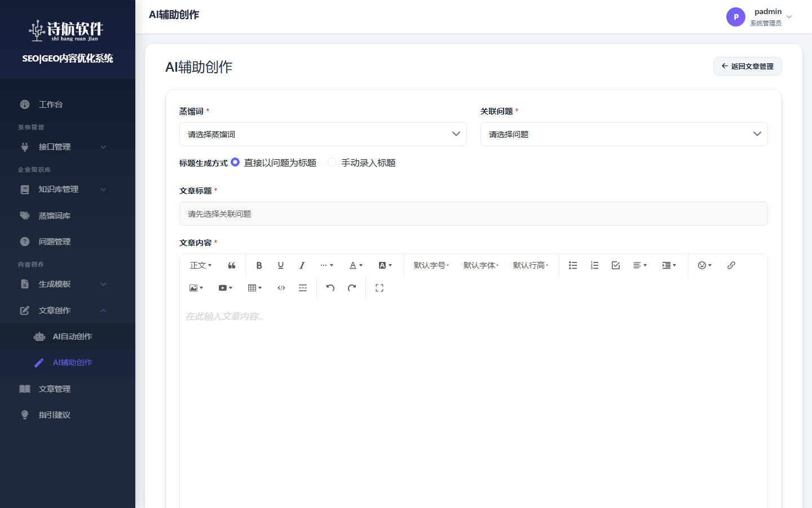Image resolution: width=812 pixels, height=508 pixels.
Task: Open the 默认行高 line height dropdown
Action: click(x=531, y=265)
